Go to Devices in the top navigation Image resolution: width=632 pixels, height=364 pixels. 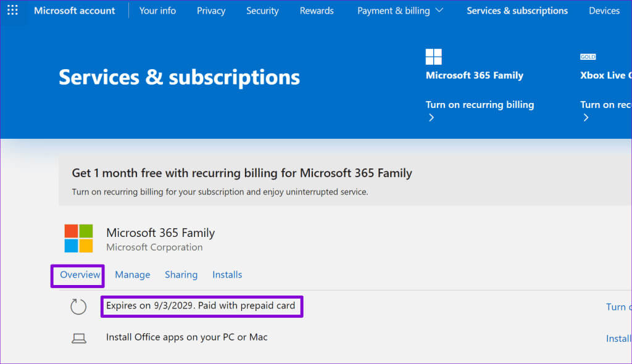tap(604, 10)
